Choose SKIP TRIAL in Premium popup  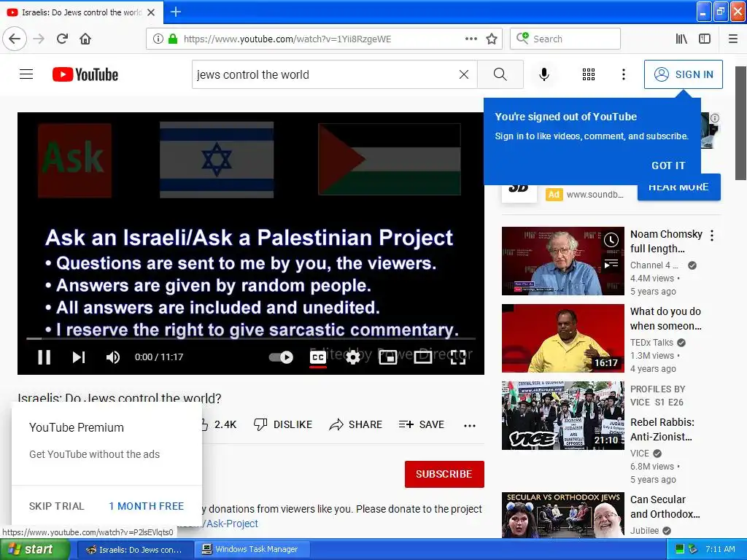pos(57,506)
